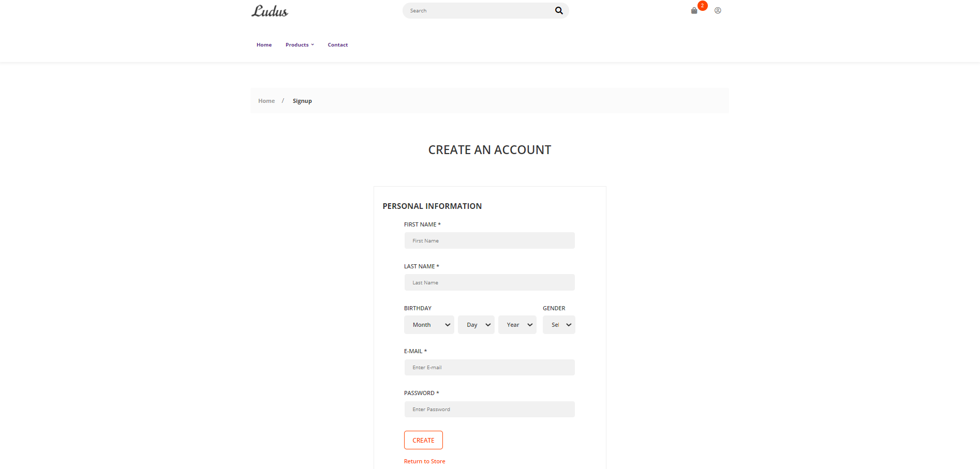980x469 pixels.
Task: Click the Return to Store link
Action: (x=424, y=461)
